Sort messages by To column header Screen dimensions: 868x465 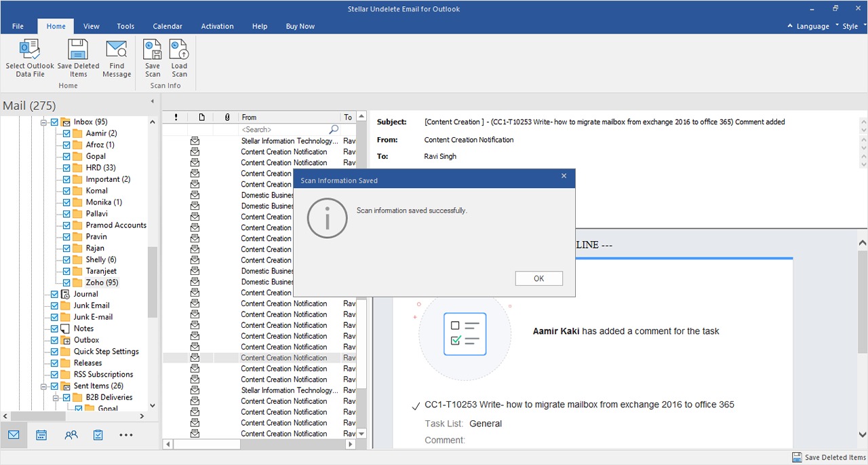[x=349, y=117]
